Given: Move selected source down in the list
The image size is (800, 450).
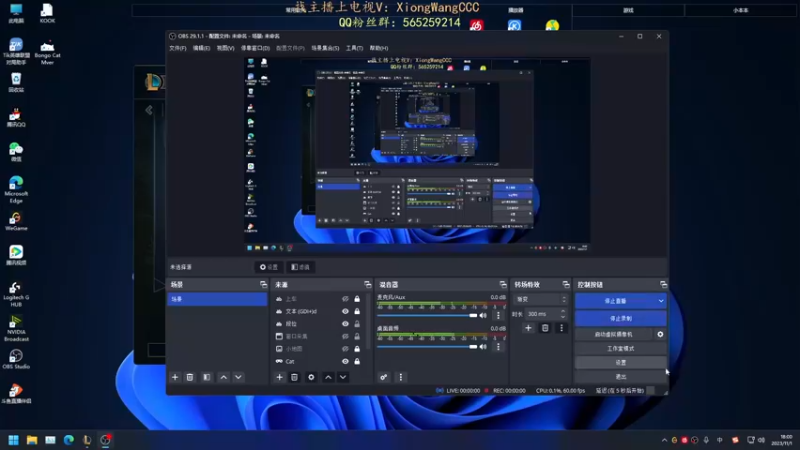Looking at the screenshot, I should click(x=343, y=377).
